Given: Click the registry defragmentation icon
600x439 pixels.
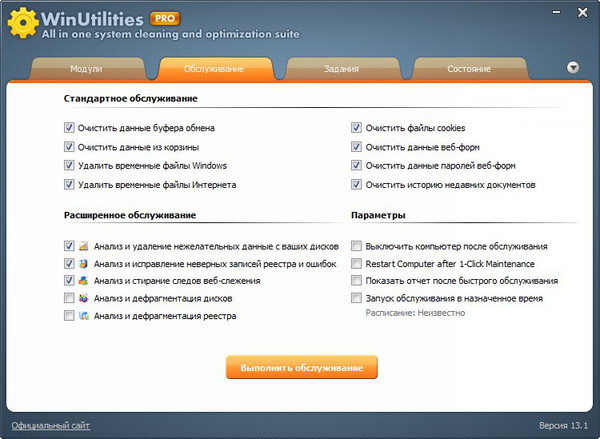Looking at the screenshot, I should click(83, 316).
